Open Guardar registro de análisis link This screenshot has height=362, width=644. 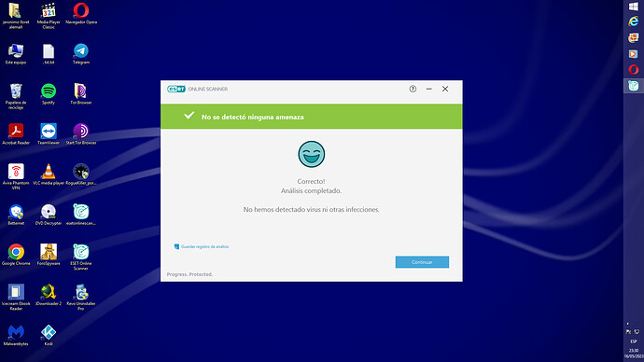[202, 246]
